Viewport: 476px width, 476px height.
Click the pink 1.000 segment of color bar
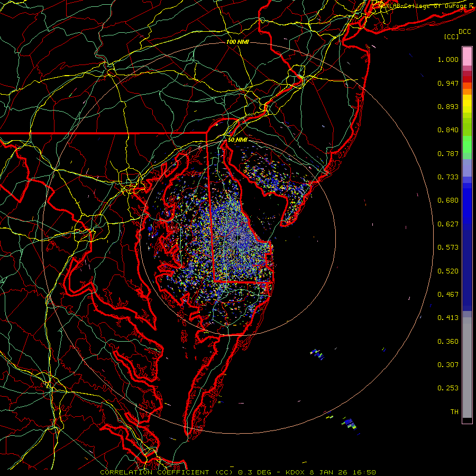467,56
